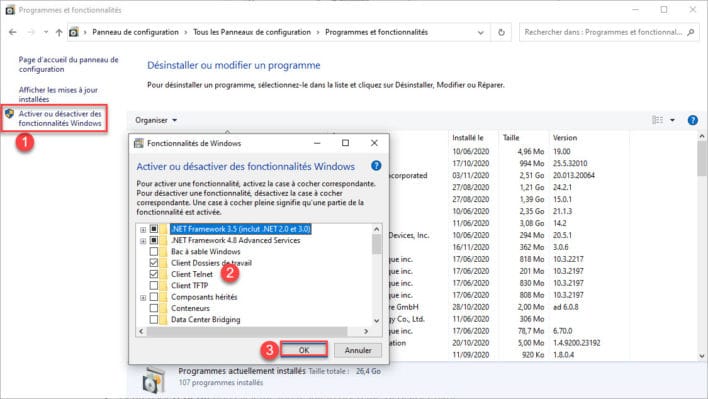Viewport: 708px width, 399px height.
Task: Open the recent locations chevron
Action: (x=46, y=32)
